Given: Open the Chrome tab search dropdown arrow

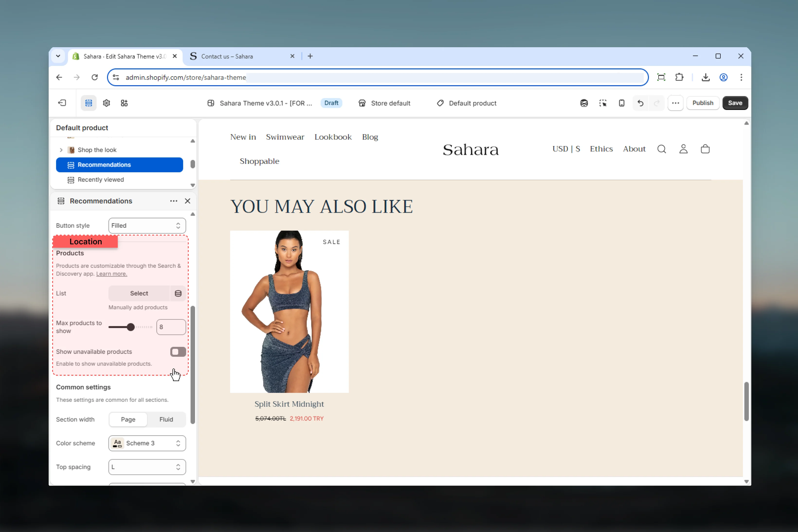Looking at the screenshot, I should (58, 56).
